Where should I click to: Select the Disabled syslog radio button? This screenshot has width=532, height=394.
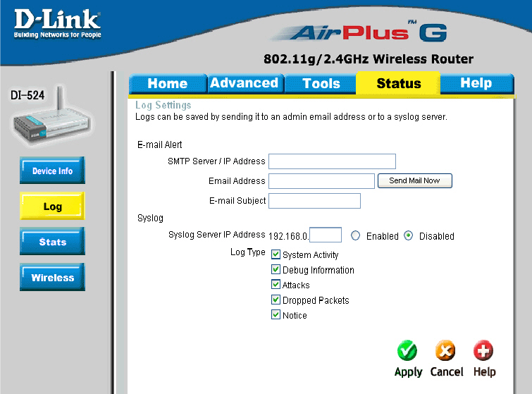pyautogui.click(x=409, y=235)
